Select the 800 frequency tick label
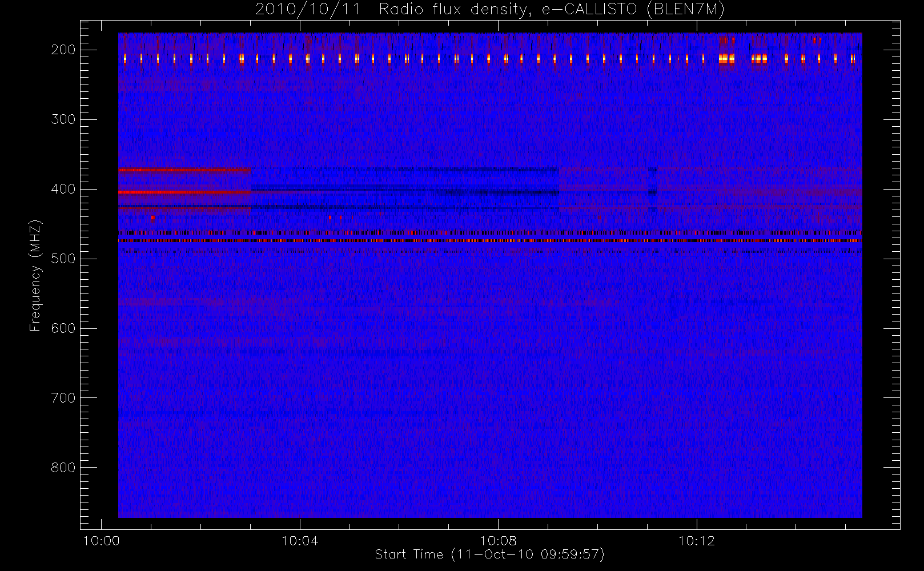The width and height of the screenshot is (924, 571). coord(63,468)
